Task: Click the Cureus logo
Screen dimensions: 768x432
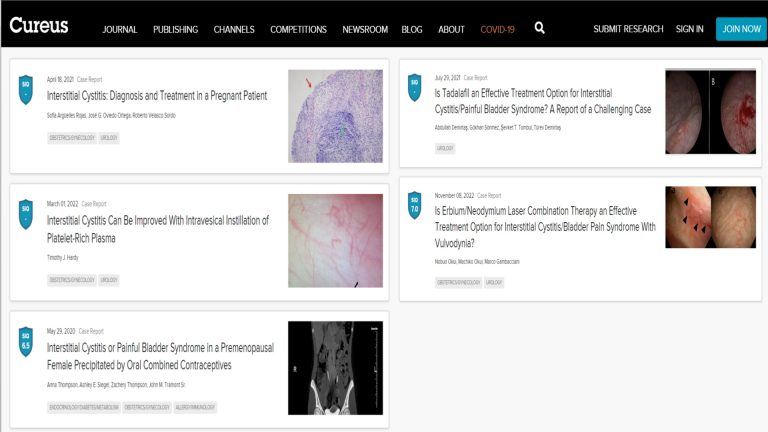Action: (x=40, y=26)
